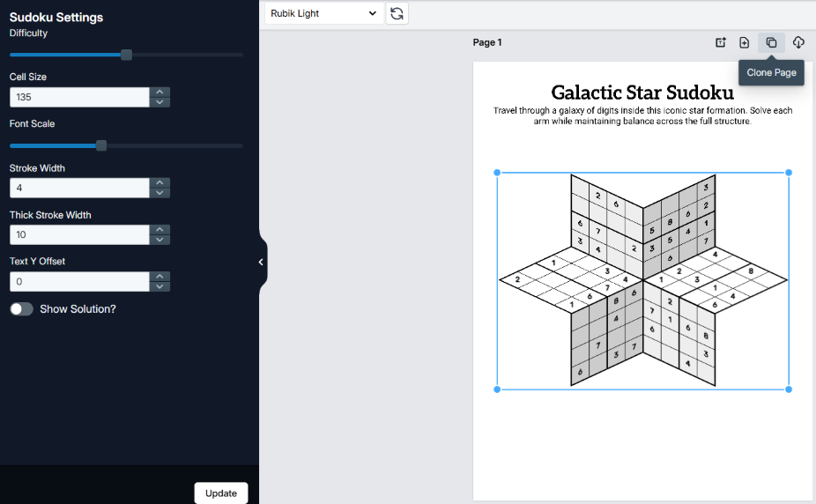Click the Galactic Star Sudoku title text
The width and height of the screenshot is (816, 504).
click(x=642, y=92)
